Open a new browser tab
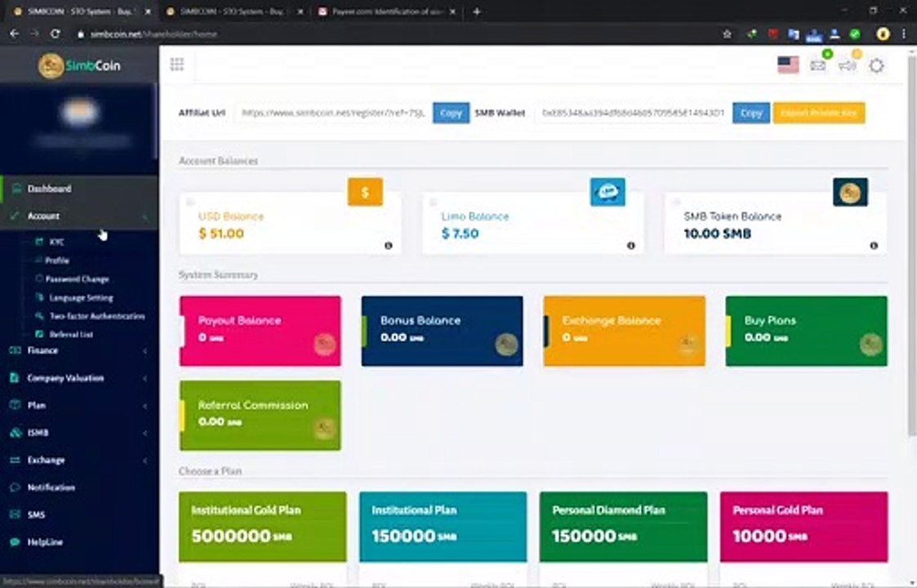 tap(477, 11)
